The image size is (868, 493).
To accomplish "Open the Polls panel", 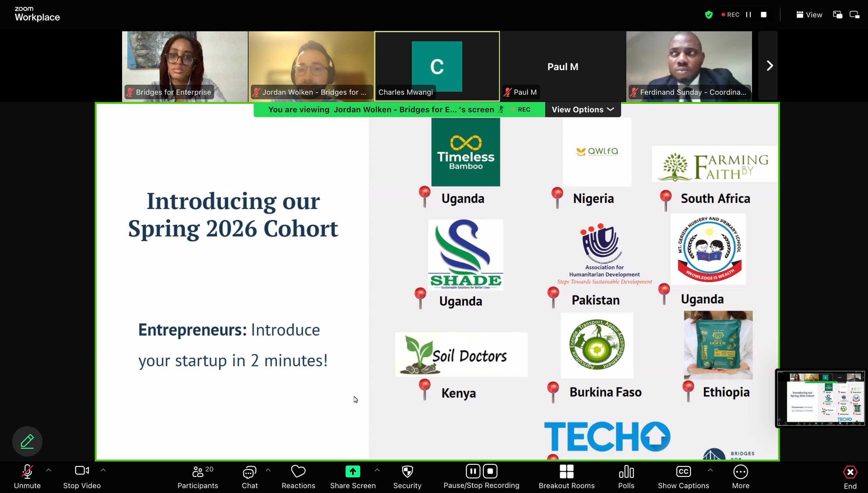I will point(626,476).
